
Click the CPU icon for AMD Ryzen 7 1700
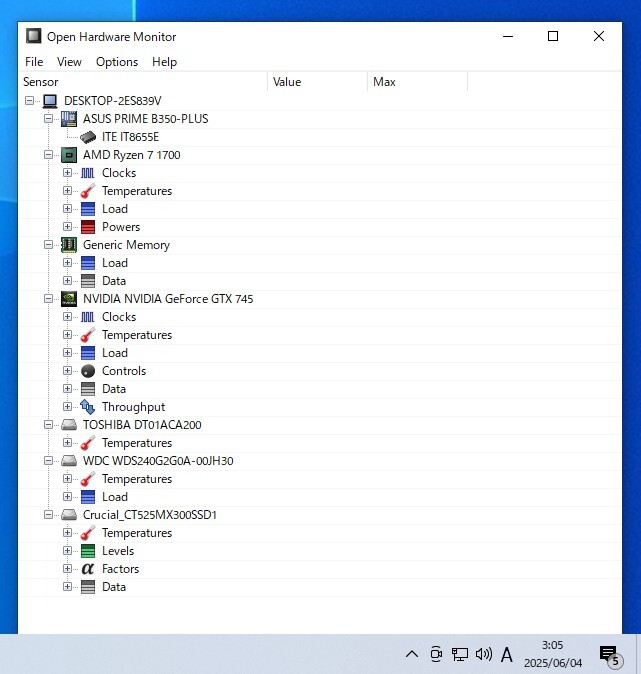69,155
